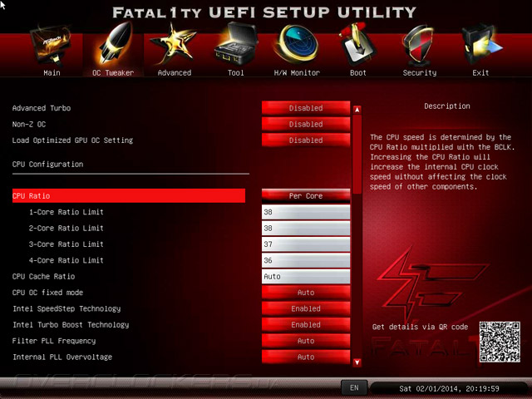
Task: Select the 1-Core Ratio Limit label
Action: pos(66,212)
